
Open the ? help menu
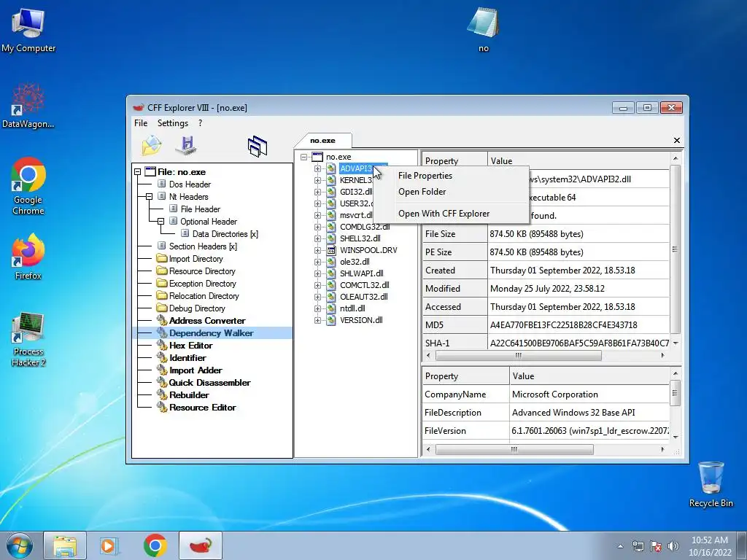[200, 122]
